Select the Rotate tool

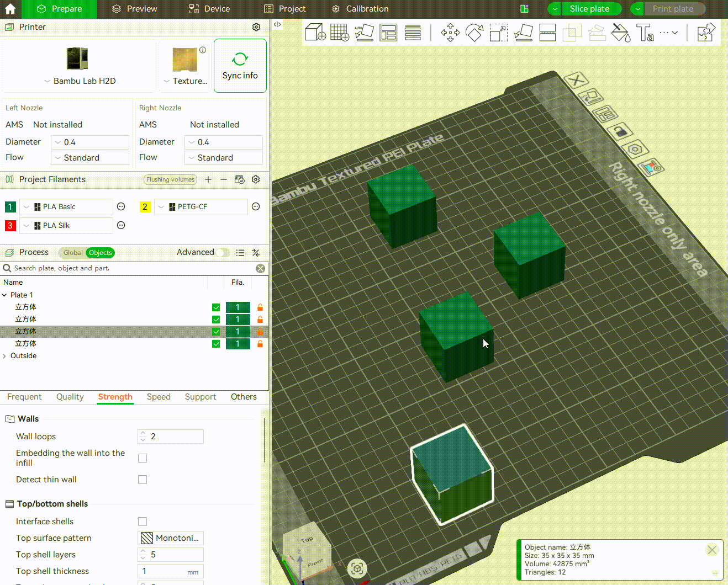click(474, 33)
